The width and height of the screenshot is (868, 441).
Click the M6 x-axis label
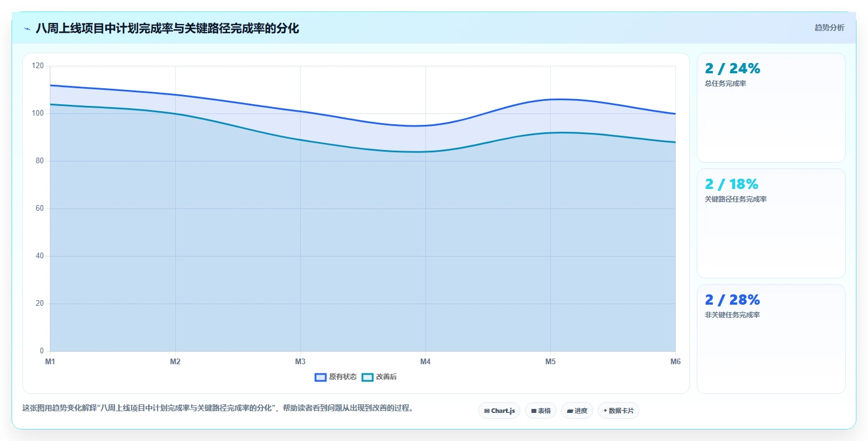(675, 362)
